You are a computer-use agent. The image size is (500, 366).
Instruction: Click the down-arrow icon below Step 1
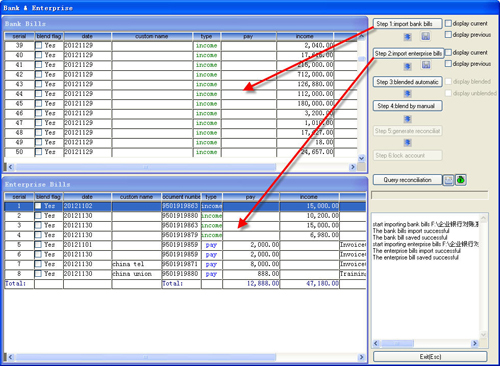pyautogui.click(x=407, y=37)
